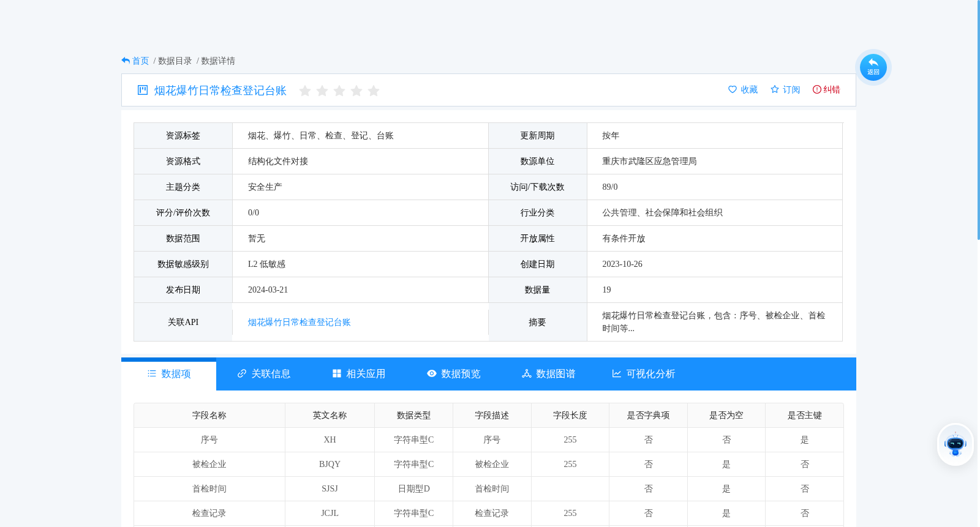The image size is (980, 527).
Task: Click the 纠错 button label
Action: coord(832,89)
